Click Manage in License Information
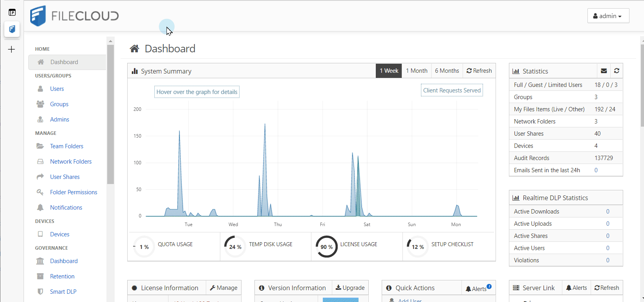The image size is (644, 302). (223, 288)
